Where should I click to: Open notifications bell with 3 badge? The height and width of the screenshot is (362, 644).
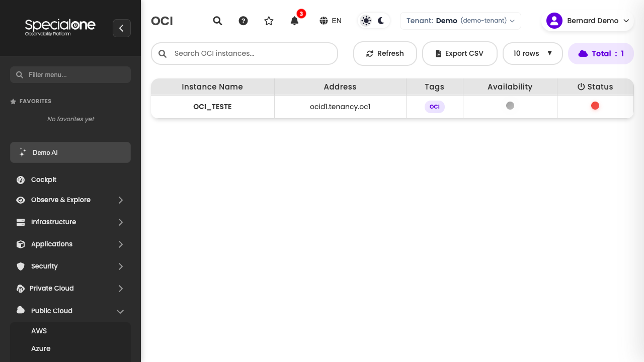point(295,21)
